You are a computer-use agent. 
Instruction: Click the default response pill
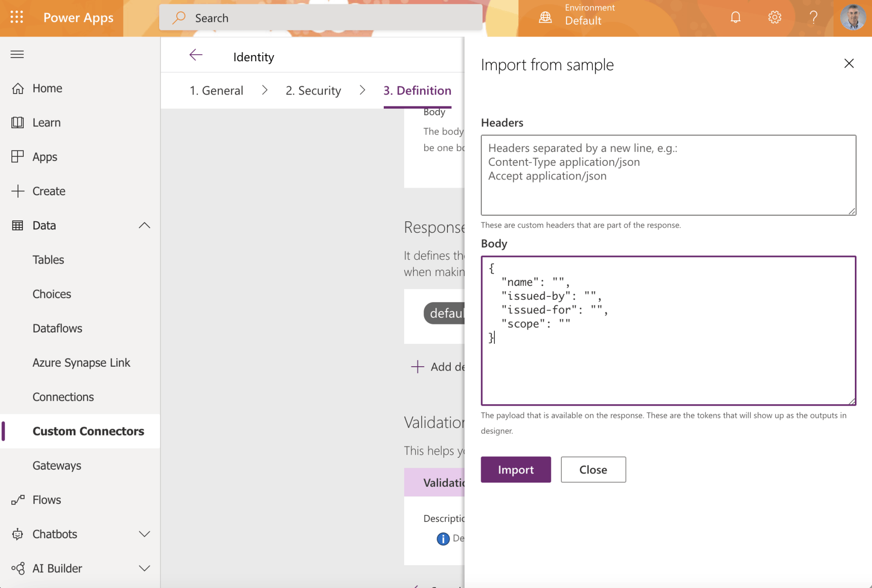tap(444, 313)
